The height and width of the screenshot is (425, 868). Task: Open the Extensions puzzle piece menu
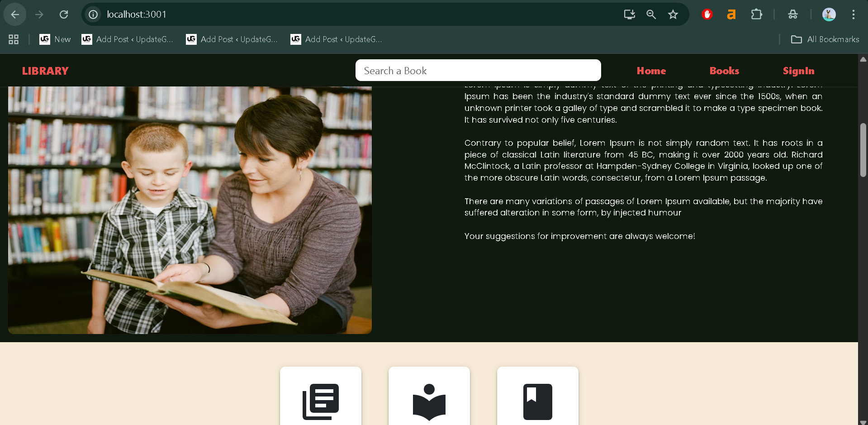(x=756, y=14)
